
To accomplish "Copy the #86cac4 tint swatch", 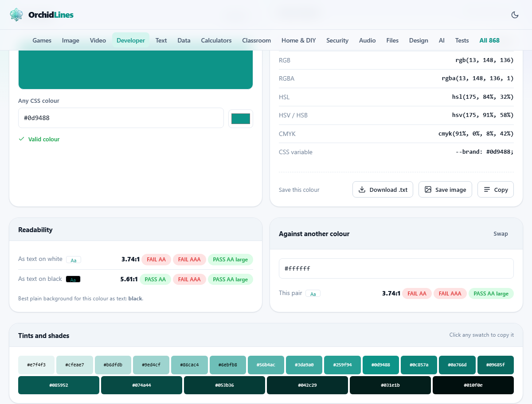I will [189, 365].
